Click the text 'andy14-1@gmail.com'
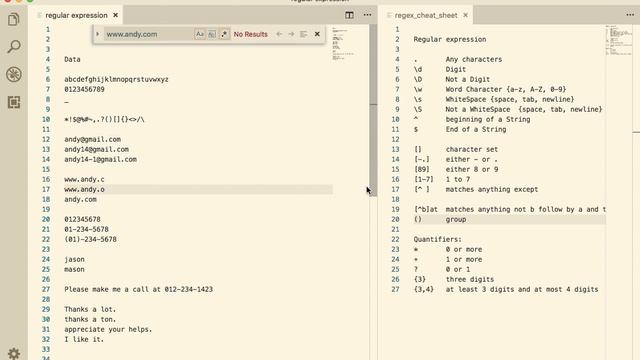 (100, 159)
